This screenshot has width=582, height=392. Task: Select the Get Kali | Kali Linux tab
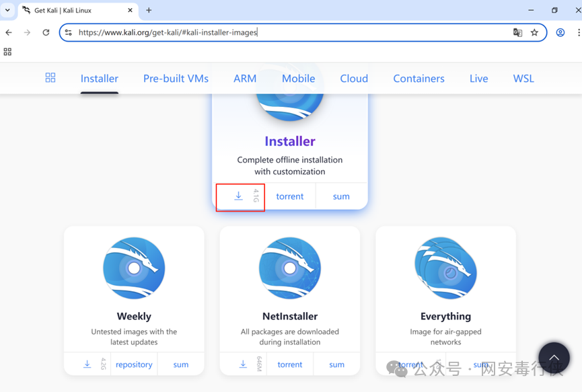[78, 10]
